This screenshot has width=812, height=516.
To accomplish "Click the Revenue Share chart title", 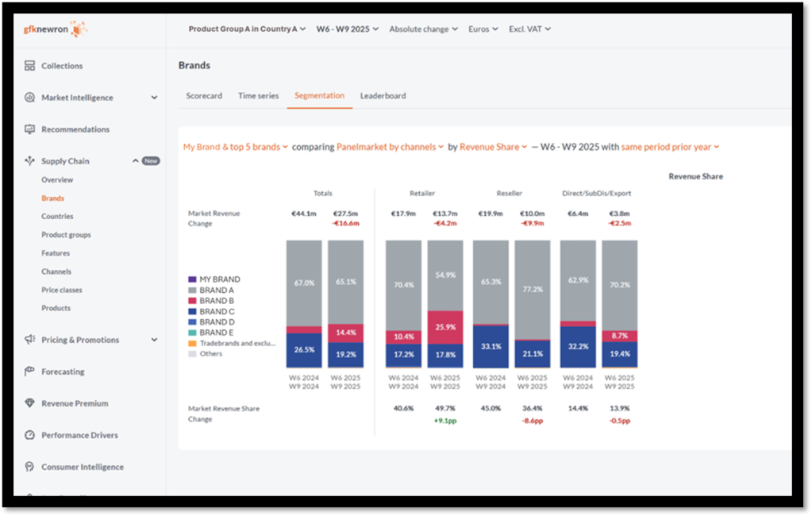I will click(x=695, y=177).
